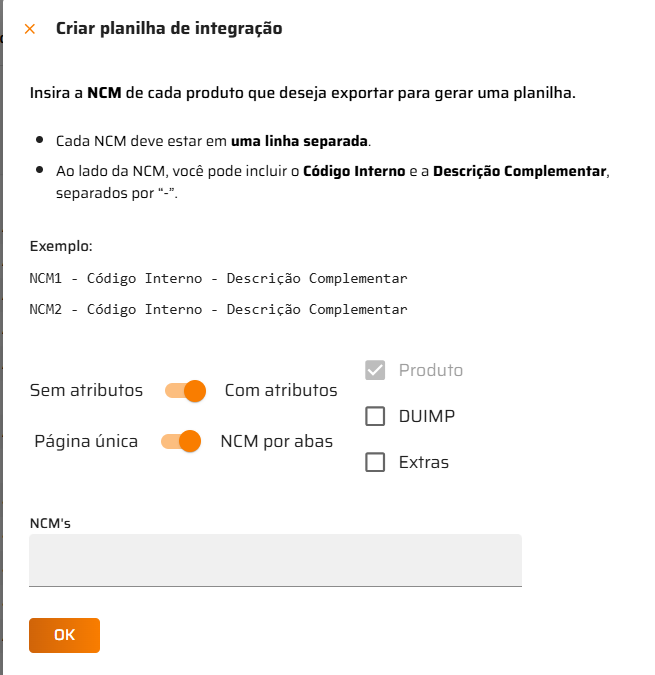Click the "Sem atributos" label
The image size is (655, 675).
86,390
